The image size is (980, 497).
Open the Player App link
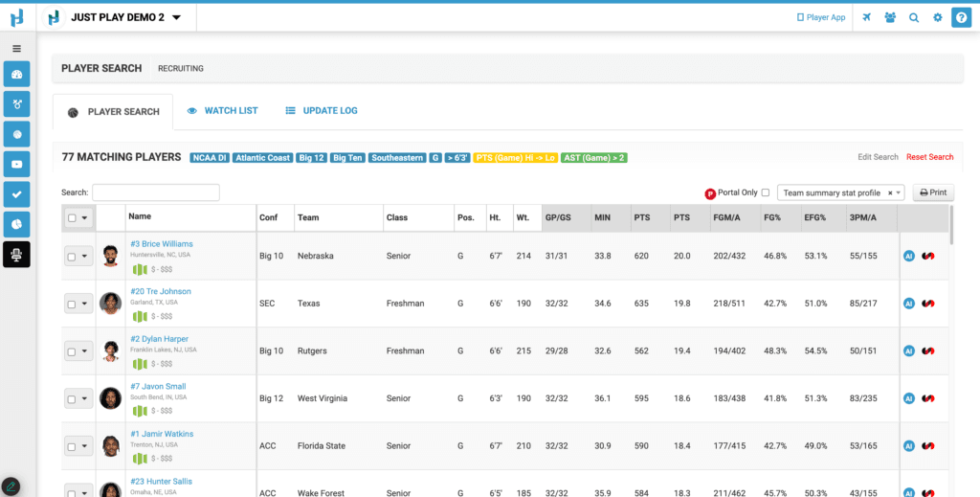click(x=821, y=17)
